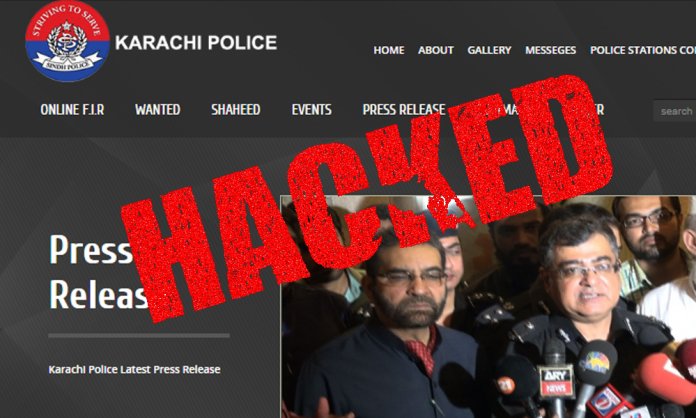Image resolution: width=696 pixels, height=418 pixels.
Task: Go to the ABOUT page
Action: click(435, 50)
